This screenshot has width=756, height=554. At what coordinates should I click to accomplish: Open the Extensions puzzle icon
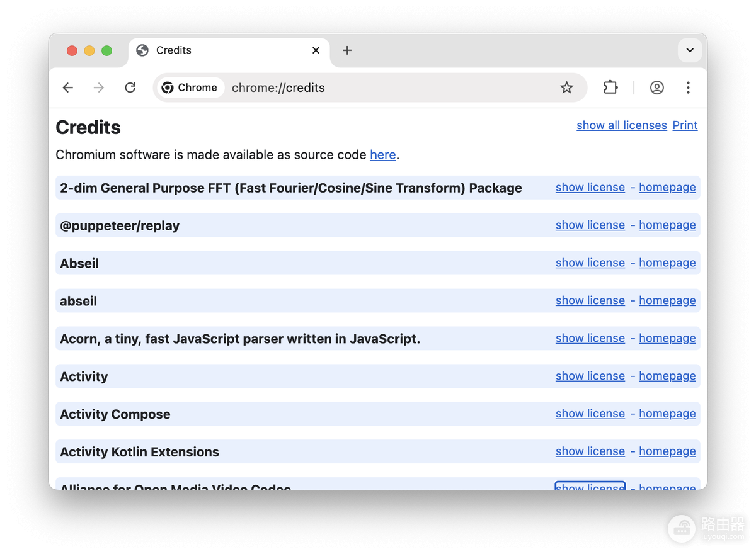610,88
